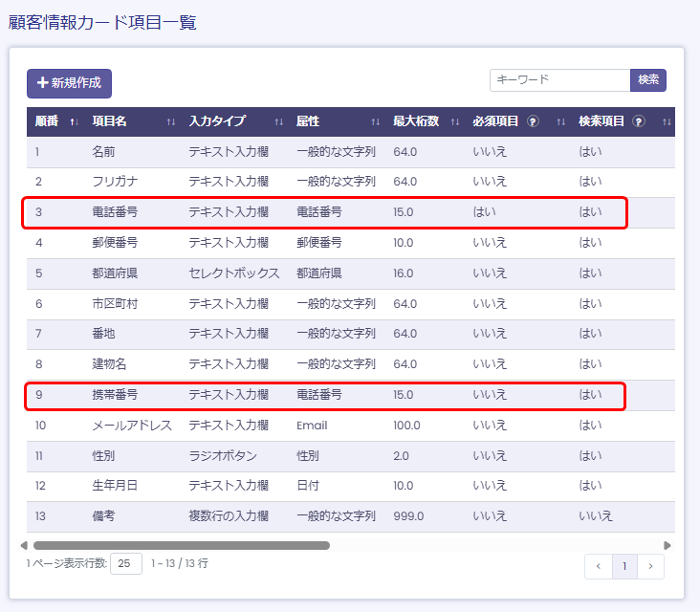
Task: Click the sort arrows beside 検索項目
Action: tap(667, 121)
